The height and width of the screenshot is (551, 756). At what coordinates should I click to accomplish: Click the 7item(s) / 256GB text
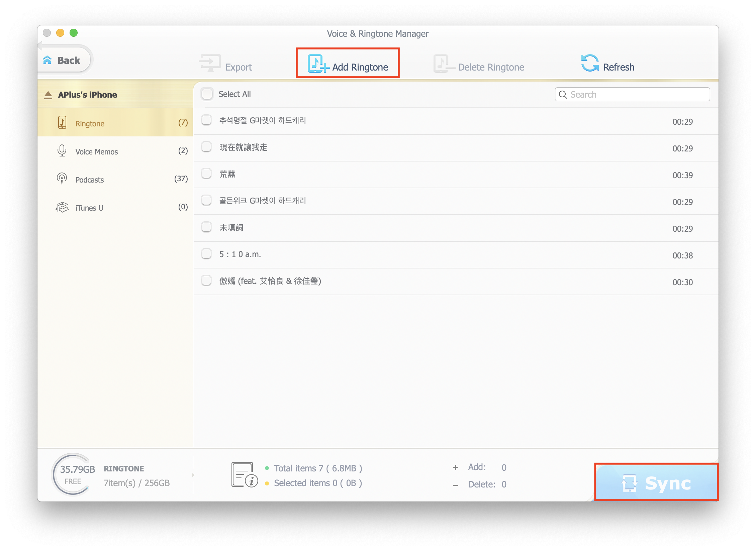click(136, 483)
